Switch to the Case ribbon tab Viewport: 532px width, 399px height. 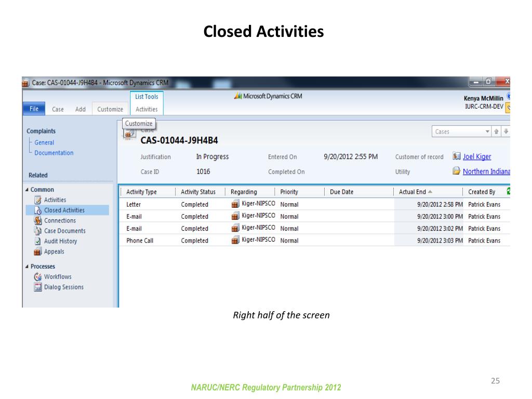pos(58,109)
